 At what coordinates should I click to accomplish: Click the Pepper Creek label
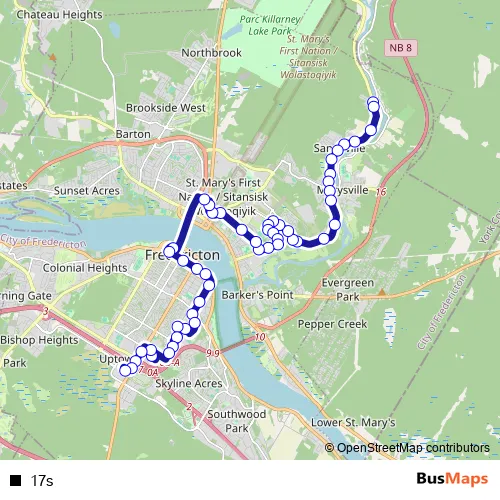pos(332,324)
